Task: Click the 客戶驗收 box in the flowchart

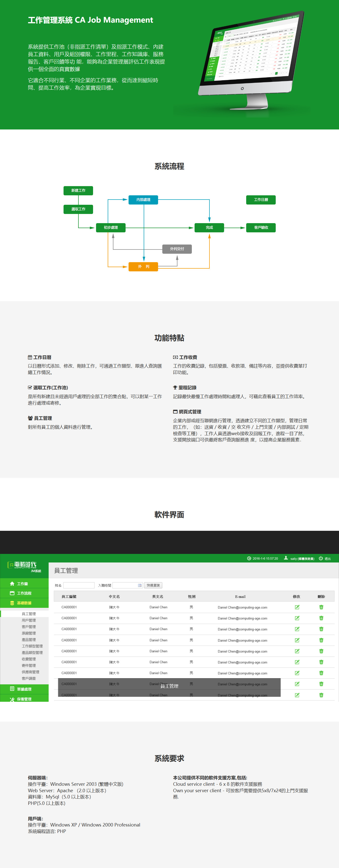Action: pyautogui.click(x=261, y=228)
